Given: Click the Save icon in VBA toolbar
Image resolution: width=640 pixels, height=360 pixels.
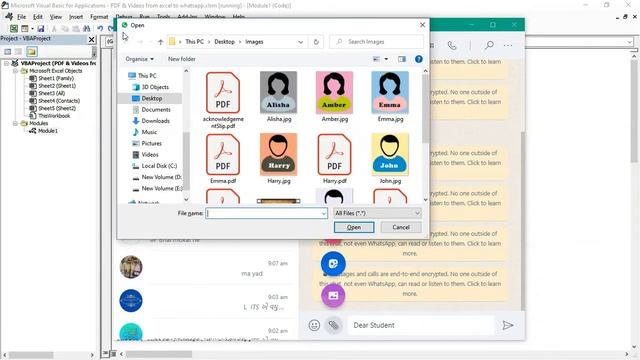Looking at the screenshot, I should pos(41,28).
